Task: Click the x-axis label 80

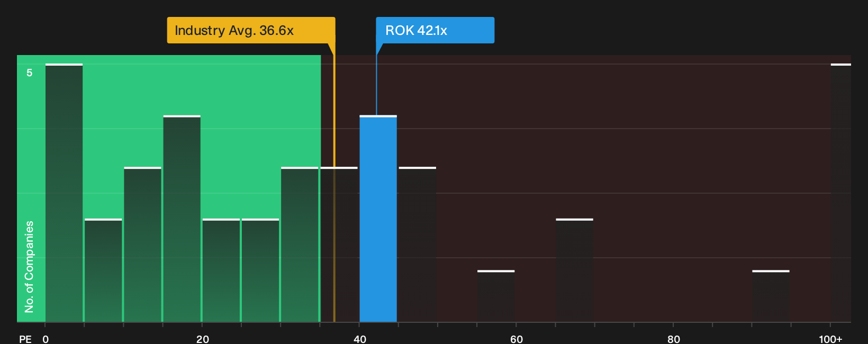Action: tap(673, 339)
